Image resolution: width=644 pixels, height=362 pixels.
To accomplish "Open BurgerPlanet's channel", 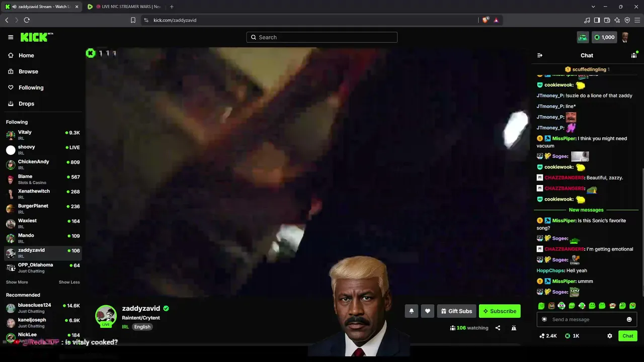I will [43, 209].
